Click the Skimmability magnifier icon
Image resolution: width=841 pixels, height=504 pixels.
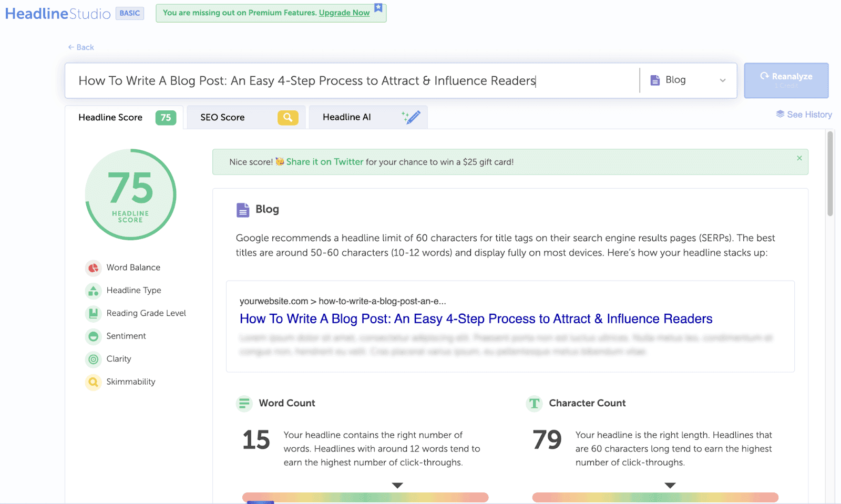click(x=93, y=382)
